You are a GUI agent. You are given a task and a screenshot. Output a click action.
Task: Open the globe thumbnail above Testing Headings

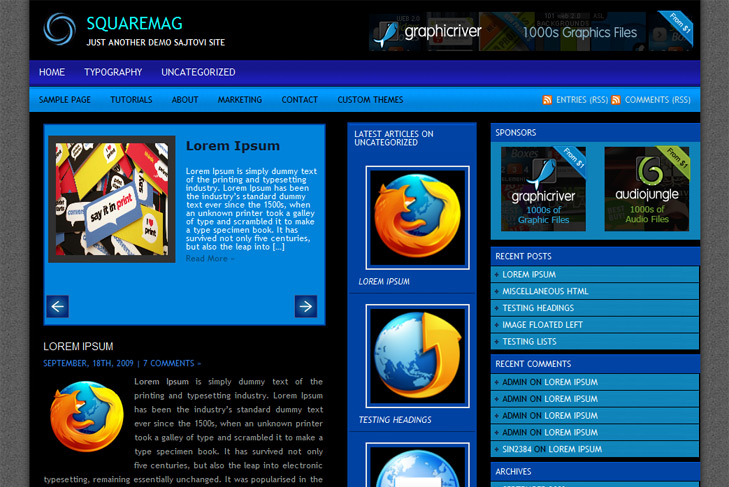418,356
